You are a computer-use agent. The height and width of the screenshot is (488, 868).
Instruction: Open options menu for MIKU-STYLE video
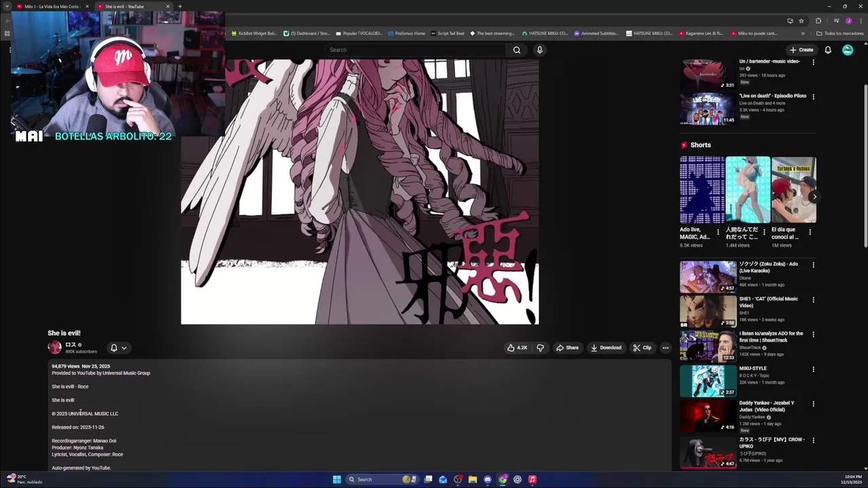coord(813,369)
